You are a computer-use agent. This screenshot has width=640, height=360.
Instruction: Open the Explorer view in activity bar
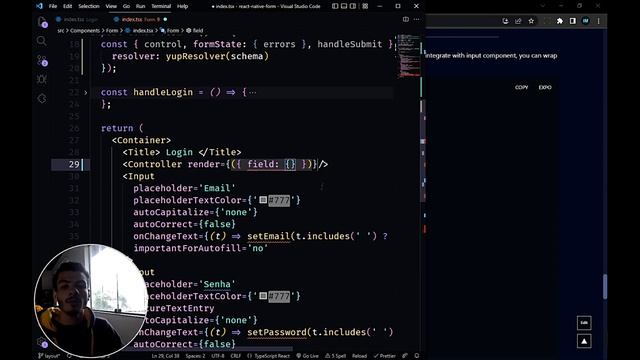[x=42, y=22]
